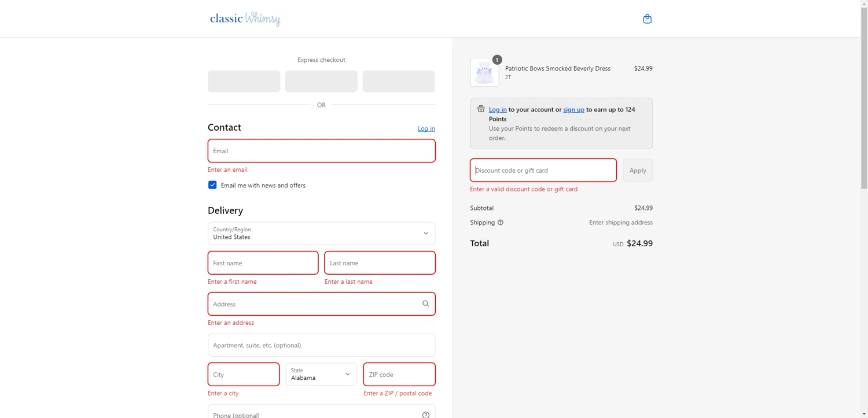The height and width of the screenshot is (418, 868).
Task: Click the Patriotic Bows dress thumbnail
Action: [x=484, y=72]
